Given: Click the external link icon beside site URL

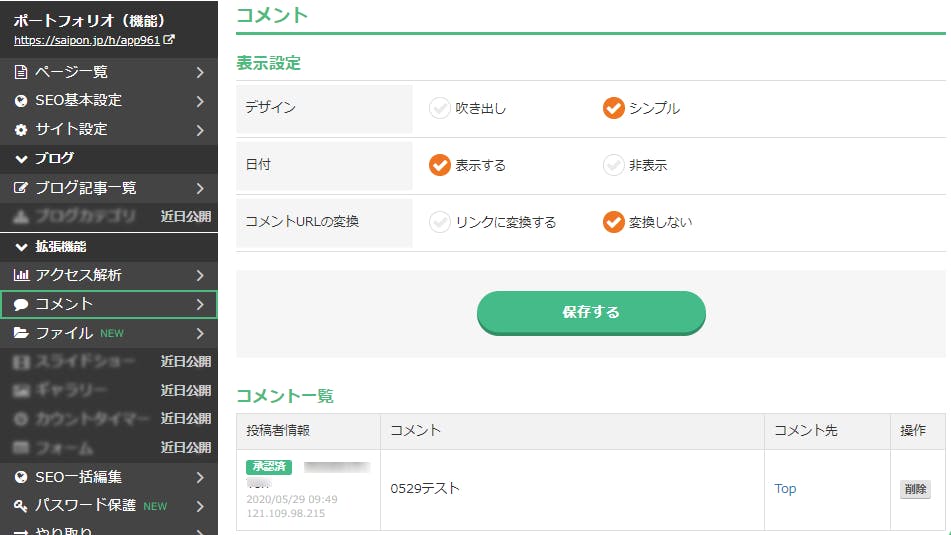Looking at the screenshot, I should click(x=169, y=41).
